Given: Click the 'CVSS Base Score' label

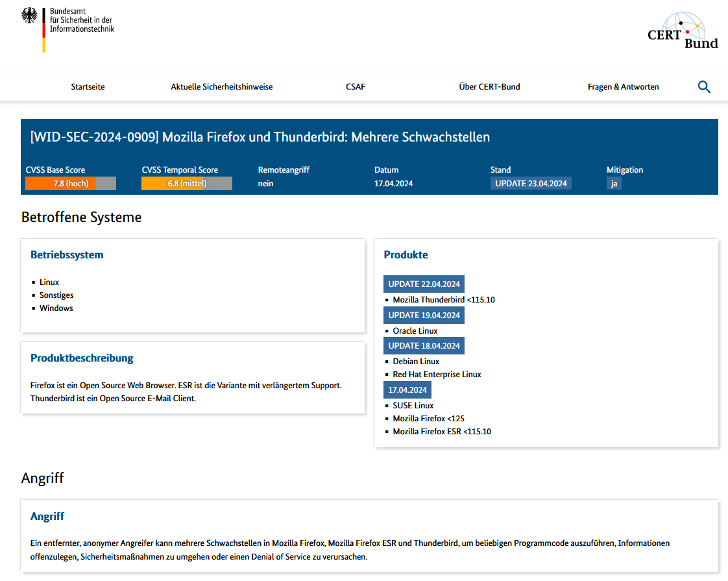Looking at the screenshot, I should point(55,170).
